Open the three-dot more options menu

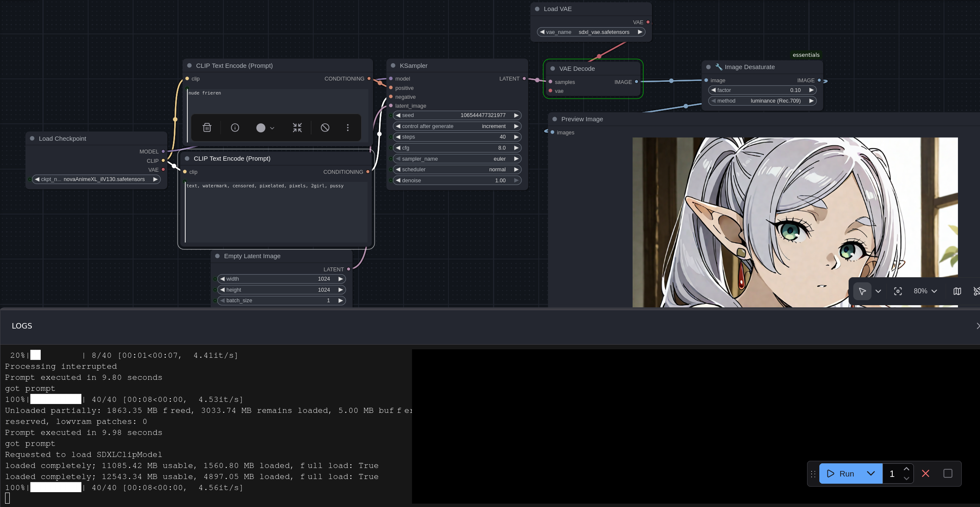point(348,128)
